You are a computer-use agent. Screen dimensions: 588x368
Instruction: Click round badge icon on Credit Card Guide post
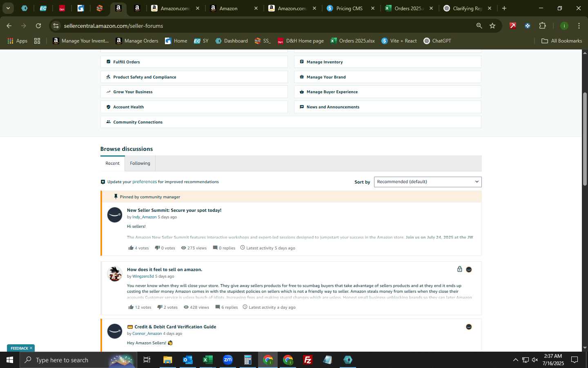pos(469,327)
